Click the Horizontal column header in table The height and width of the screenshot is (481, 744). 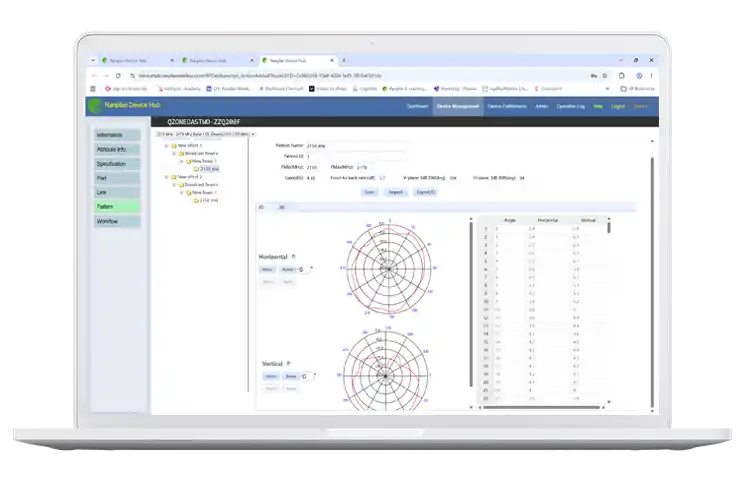point(548,220)
